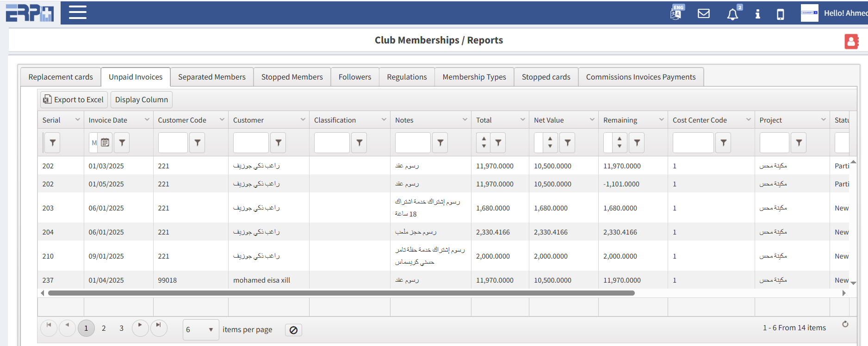
Task: Expand the Serial column header menu
Action: tap(77, 120)
